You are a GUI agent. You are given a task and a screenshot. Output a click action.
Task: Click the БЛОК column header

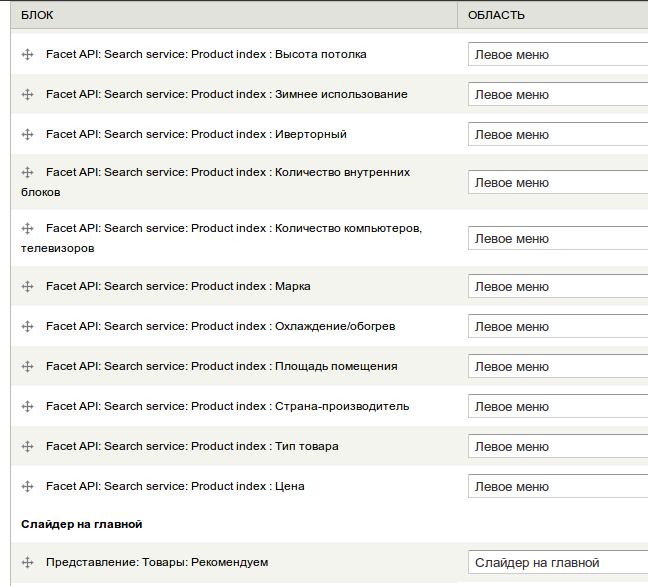point(37,15)
